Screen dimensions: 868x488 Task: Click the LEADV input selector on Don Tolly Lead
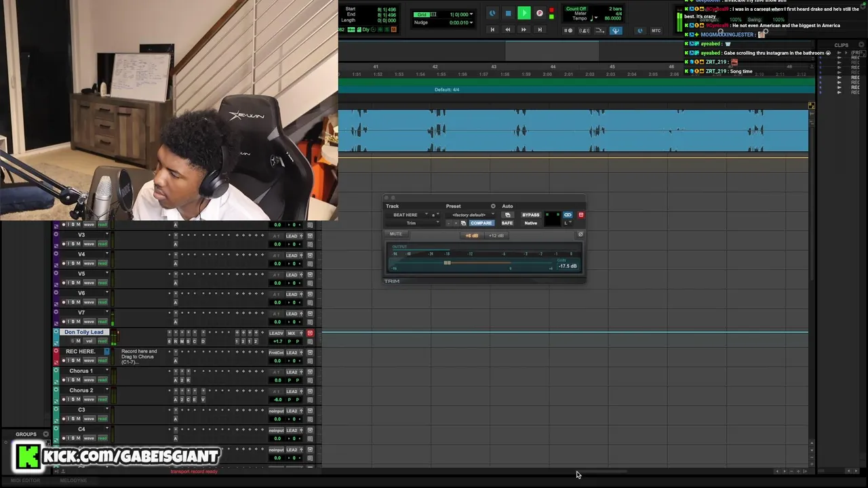pyautogui.click(x=276, y=333)
